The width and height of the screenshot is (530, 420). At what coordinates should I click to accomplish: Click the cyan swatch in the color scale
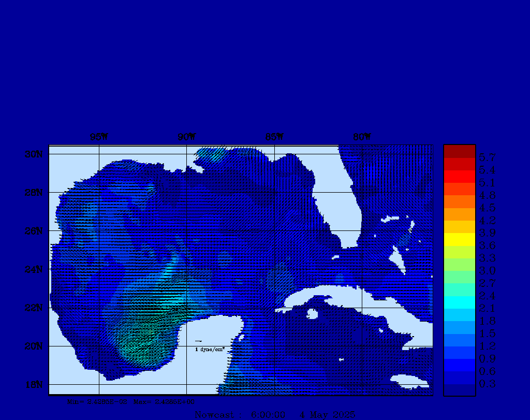pyautogui.click(x=459, y=302)
